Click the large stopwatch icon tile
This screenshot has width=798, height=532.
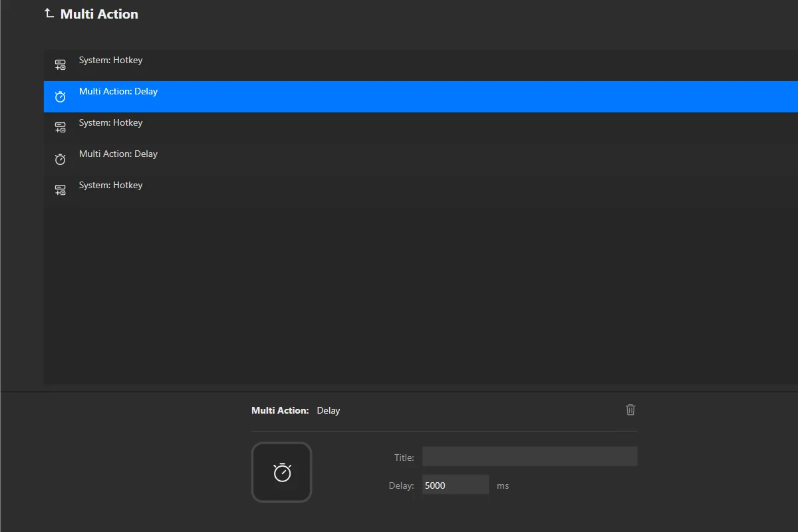point(281,472)
